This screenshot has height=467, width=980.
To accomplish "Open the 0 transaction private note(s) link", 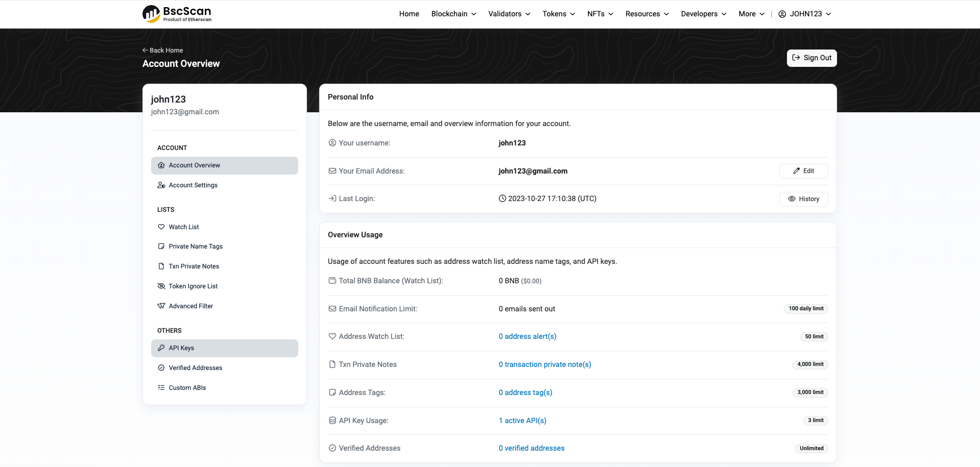I will coord(545,364).
